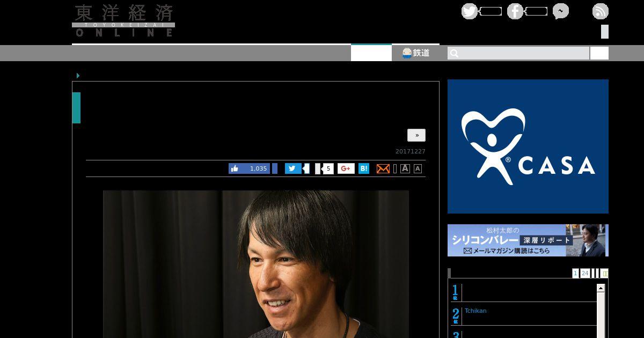
Task: Share the article on Google+
Action: [x=346, y=168]
